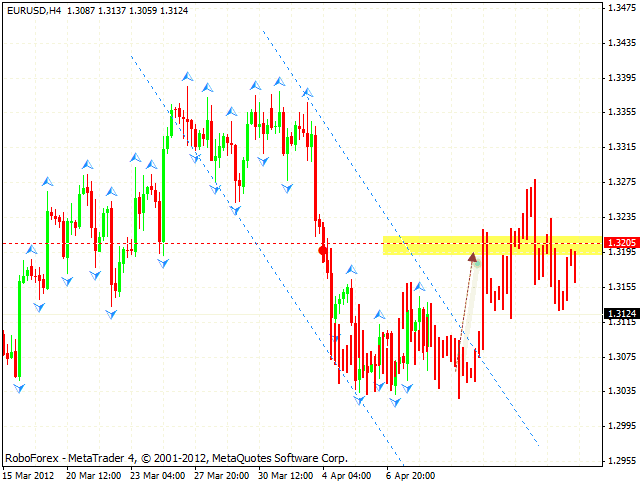Click the 1.3235 price axis label
This screenshot has width=640, height=483.
[x=622, y=217]
